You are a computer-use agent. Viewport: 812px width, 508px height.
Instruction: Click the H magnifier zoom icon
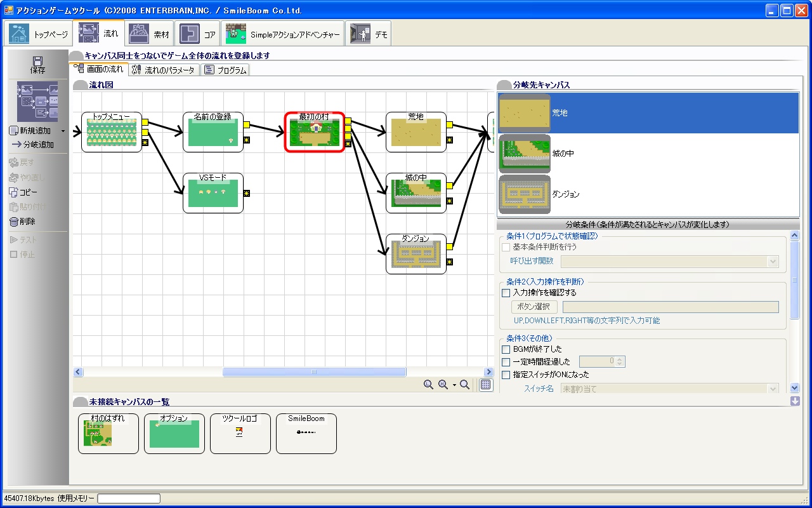coord(443,385)
